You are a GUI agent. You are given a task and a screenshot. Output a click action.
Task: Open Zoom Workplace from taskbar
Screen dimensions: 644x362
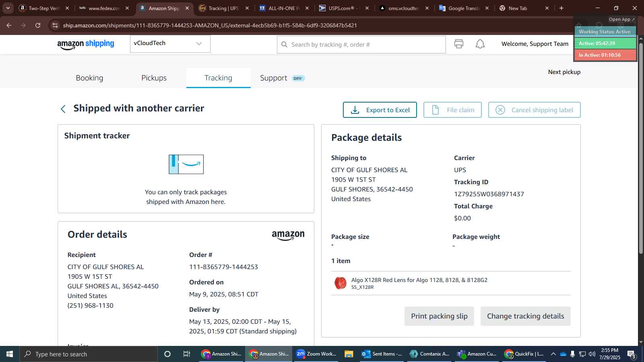pos(316,354)
